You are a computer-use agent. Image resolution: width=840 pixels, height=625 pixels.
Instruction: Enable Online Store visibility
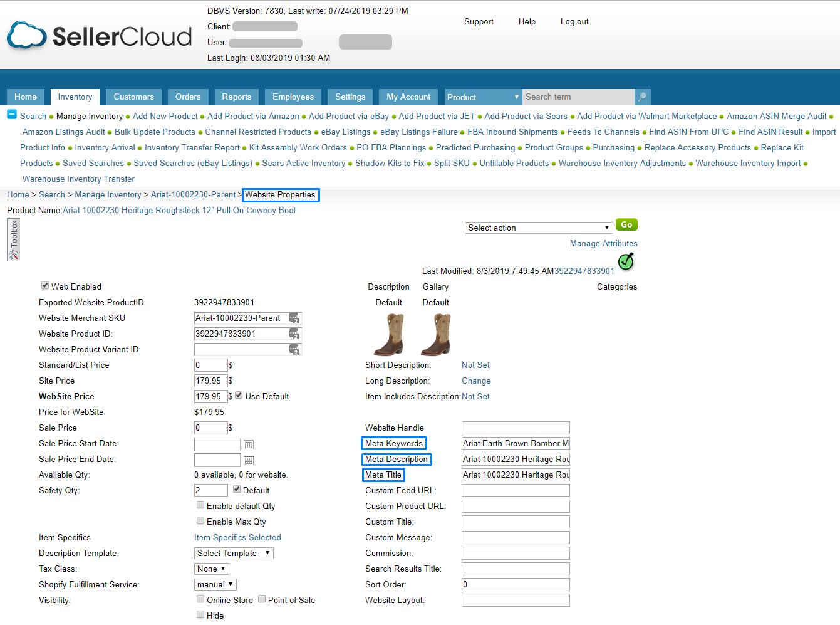[x=200, y=599]
